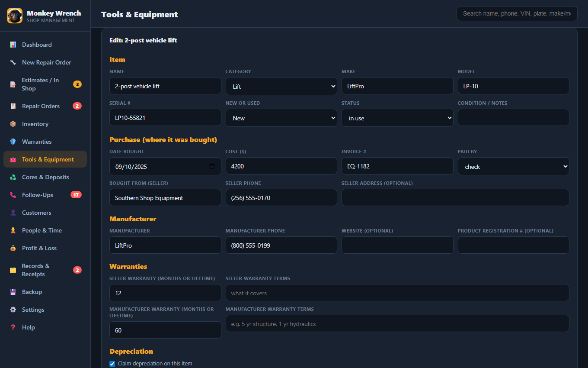Click the Make field showing LiftPro
Viewport: 588px width, 368px height.
coord(397,86)
